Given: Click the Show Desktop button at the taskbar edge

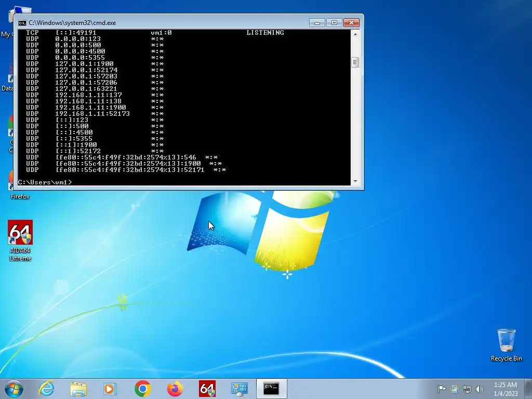Looking at the screenshot, I should 528,389.
